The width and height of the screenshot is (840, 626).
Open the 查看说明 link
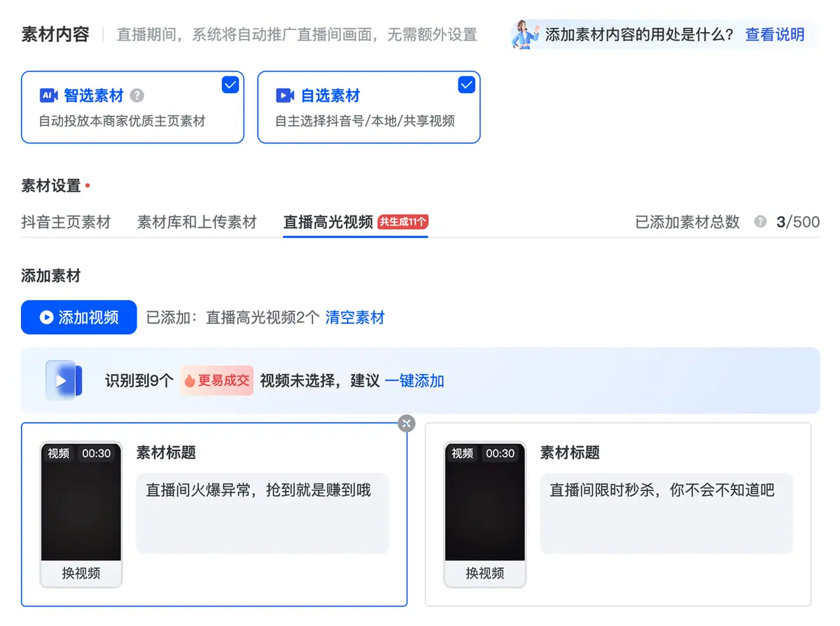point(775,34)
